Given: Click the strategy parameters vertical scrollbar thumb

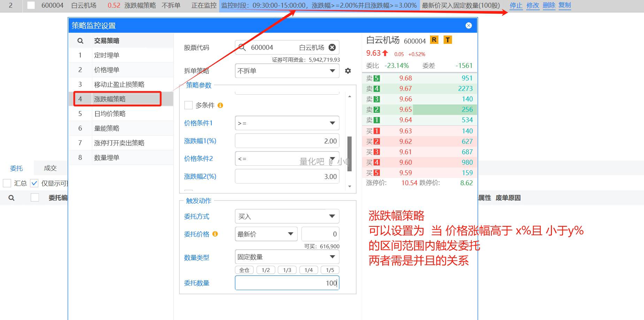Looking at the screenshot, I should (x=350, y=154).
